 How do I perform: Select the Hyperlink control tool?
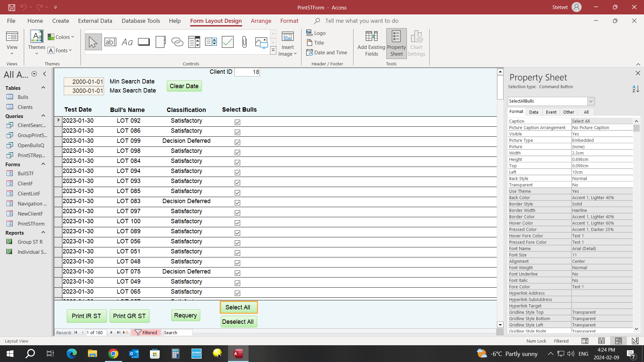point(177,42)
